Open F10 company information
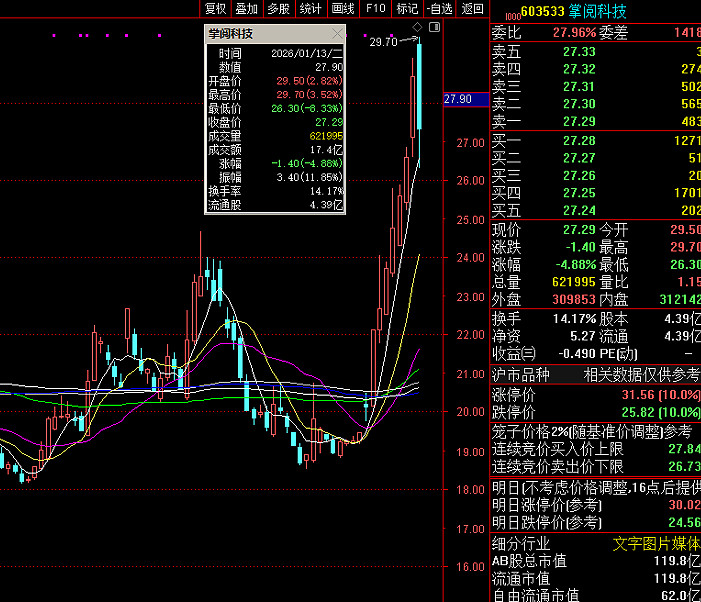The image size is (701, 602). 375,8
